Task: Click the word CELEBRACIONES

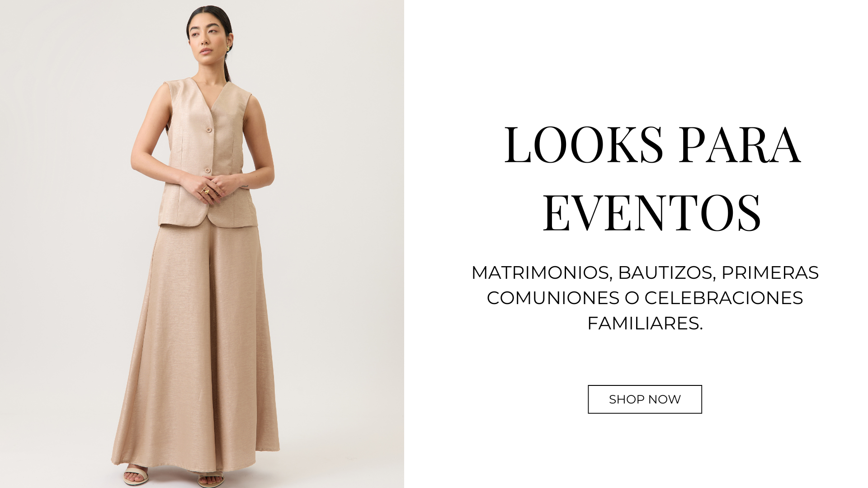Action: 723,298
